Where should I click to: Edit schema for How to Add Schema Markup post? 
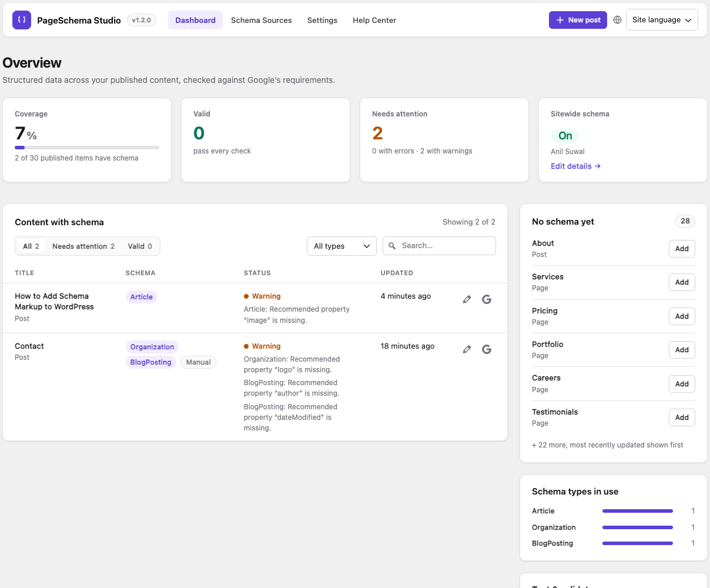[x=467, y=299]
